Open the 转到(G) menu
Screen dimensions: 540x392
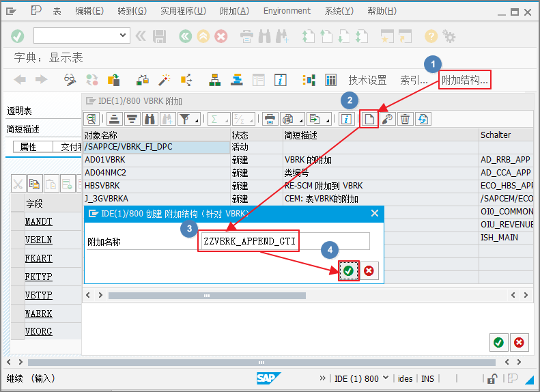click(x=132, y=11)
